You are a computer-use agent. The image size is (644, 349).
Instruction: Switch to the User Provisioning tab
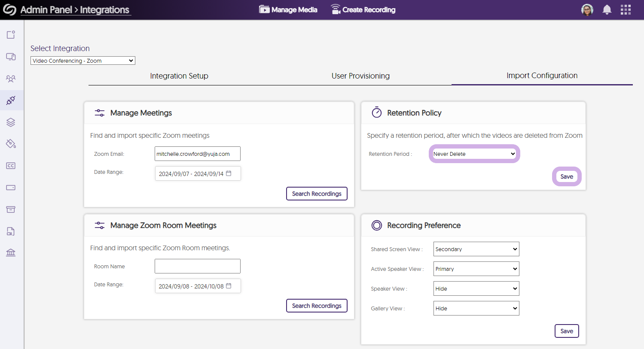pyautogui.click(x=360, y=76)
